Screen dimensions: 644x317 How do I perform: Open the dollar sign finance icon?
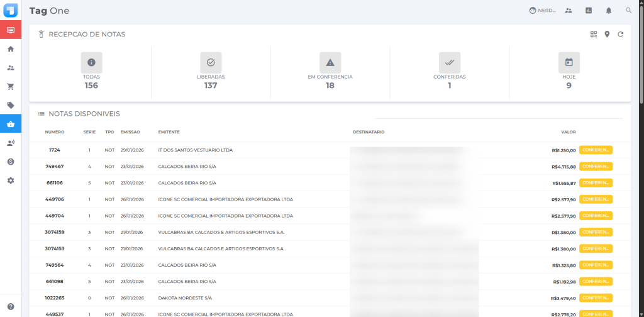click(x=11, y=162)
